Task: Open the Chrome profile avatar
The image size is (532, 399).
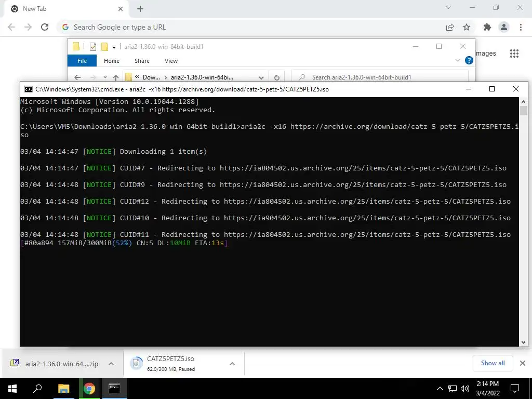Action: click(504, 27)
